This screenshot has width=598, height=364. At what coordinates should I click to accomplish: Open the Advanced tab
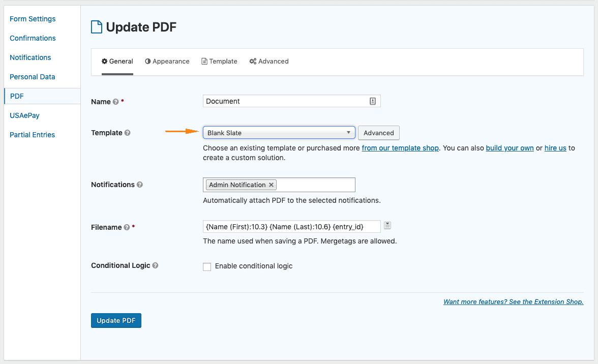[x=269, y=62]
